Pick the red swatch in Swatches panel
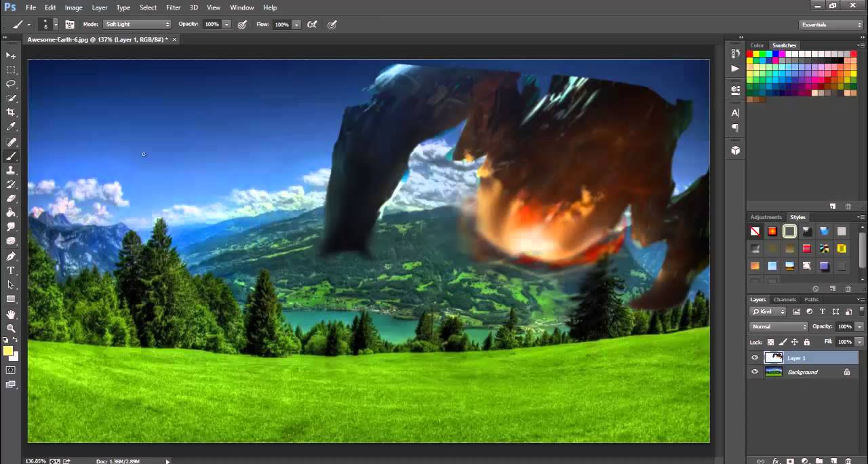 (x=751, y=54)
